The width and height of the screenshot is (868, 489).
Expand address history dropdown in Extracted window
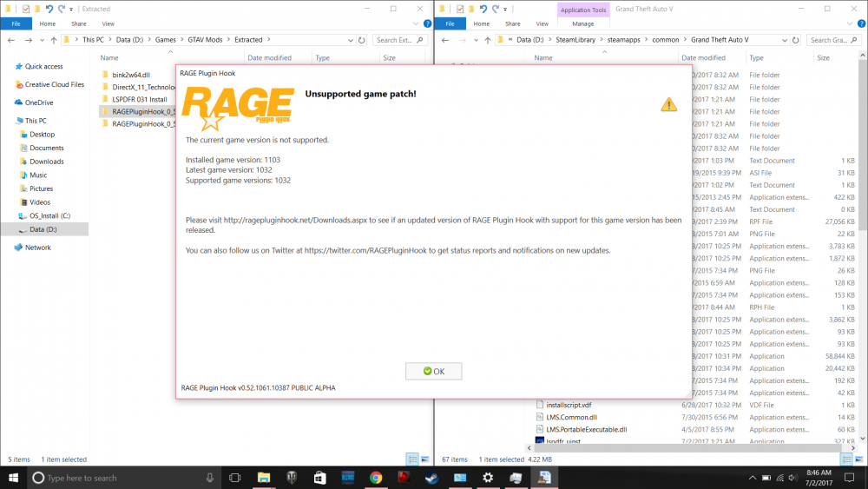tap(351, 40)
